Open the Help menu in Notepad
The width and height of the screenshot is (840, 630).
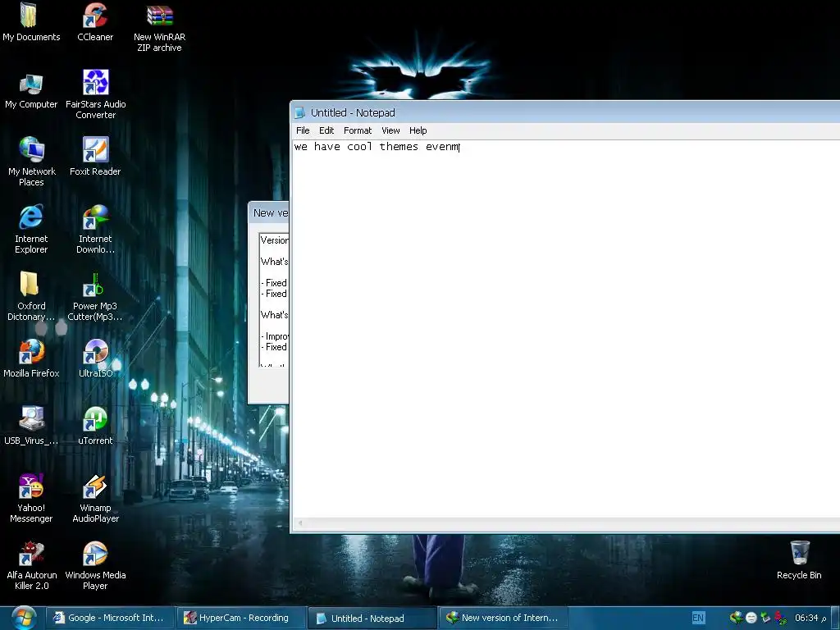[x=418, y=130]
